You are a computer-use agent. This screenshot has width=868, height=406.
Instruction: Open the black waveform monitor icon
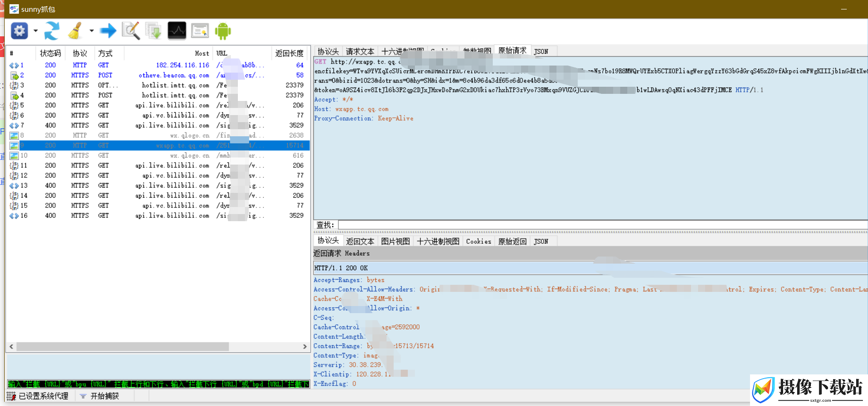177,31
